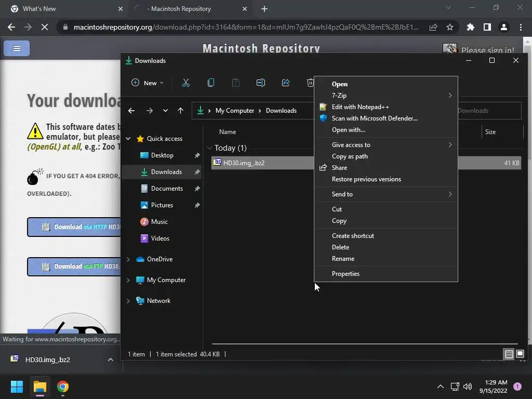Open the New item dropdown
Image resolution: width=532 pixels, height=399 pixels.
coord(148,83)
